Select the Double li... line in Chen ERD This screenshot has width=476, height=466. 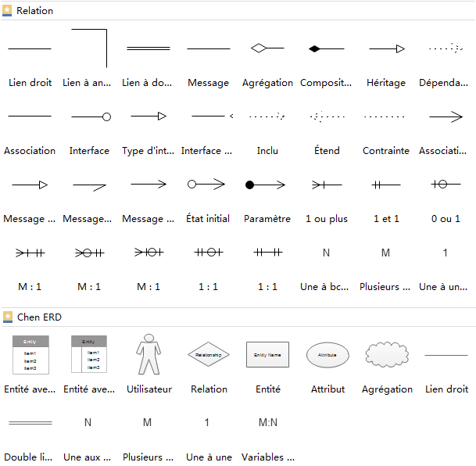(30, 422)
